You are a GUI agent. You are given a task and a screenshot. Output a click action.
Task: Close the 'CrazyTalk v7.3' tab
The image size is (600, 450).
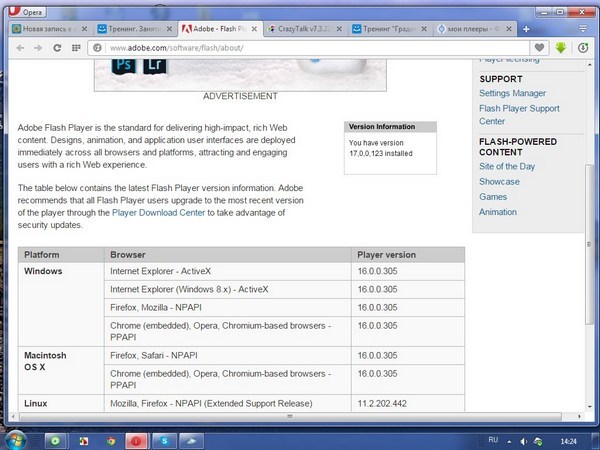(339, 29)
